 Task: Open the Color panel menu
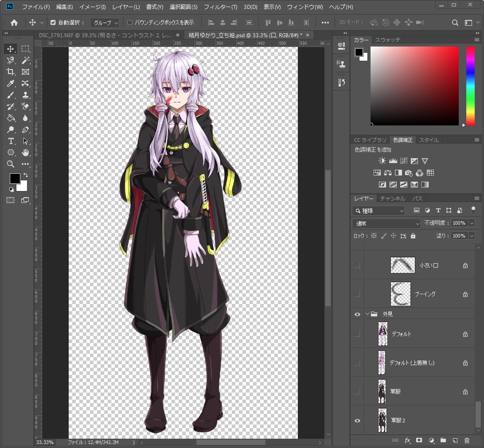[477, 40]
